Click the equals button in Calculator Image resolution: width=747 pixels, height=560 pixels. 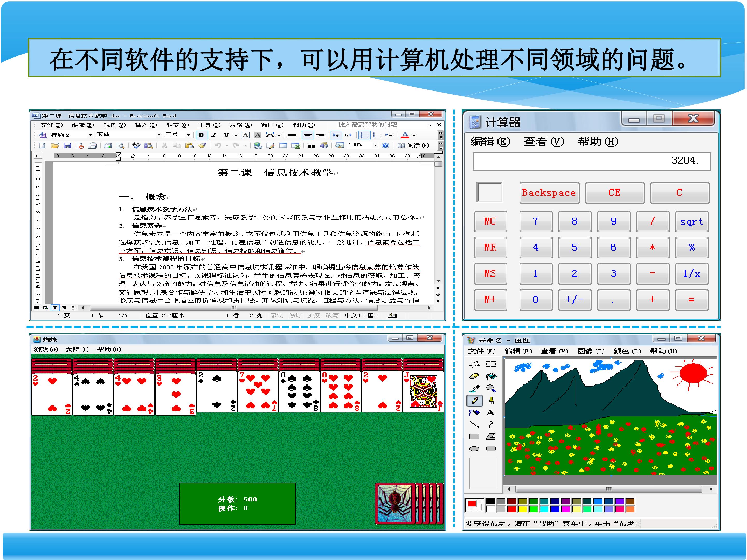[x=691, y=299]
